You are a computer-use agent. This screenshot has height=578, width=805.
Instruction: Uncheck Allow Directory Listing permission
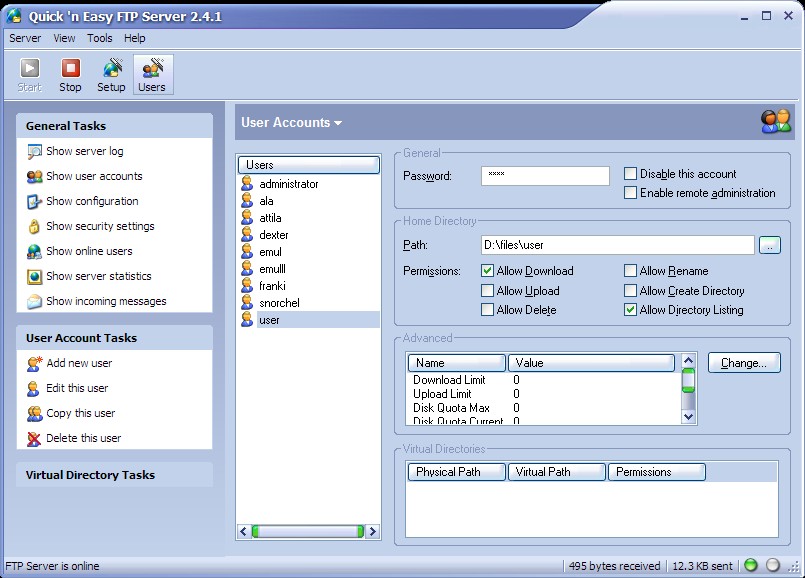[630, 310]
